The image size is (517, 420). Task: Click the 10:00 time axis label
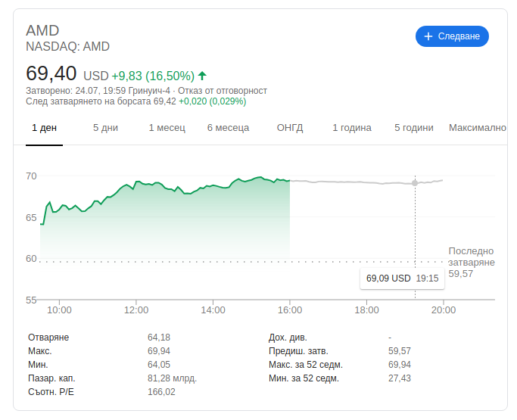pyautogui.click(x=59, y=310)
